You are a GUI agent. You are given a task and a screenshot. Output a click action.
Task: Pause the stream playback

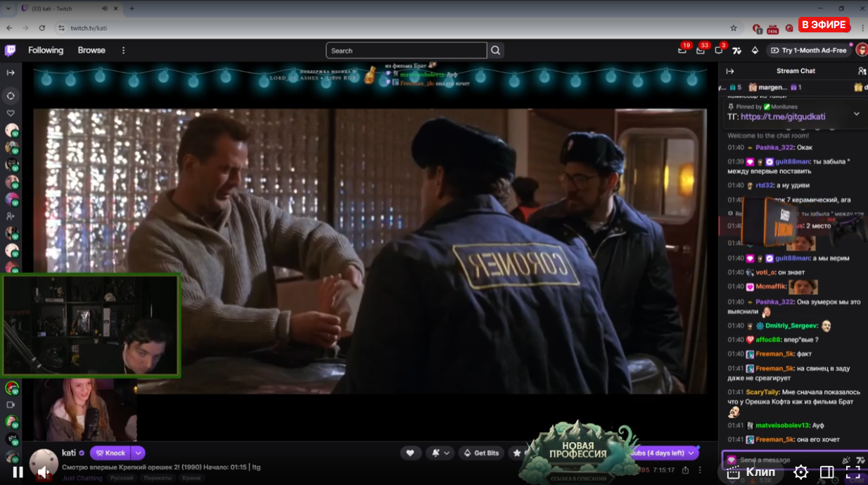click(x=18, y=472)
